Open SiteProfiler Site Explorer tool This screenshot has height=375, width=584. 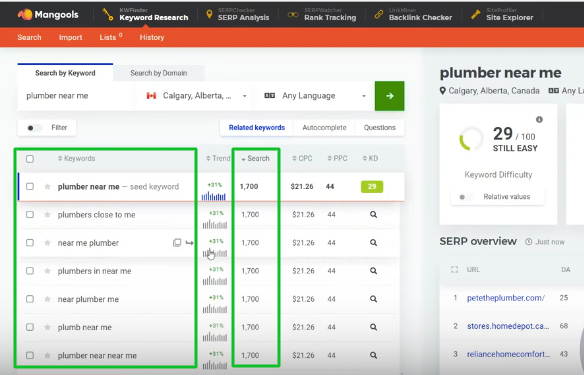click(x=502, y=15)
